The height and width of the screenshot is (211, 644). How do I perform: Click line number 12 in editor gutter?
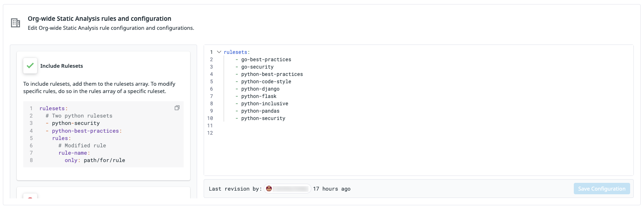pos(210,133)
